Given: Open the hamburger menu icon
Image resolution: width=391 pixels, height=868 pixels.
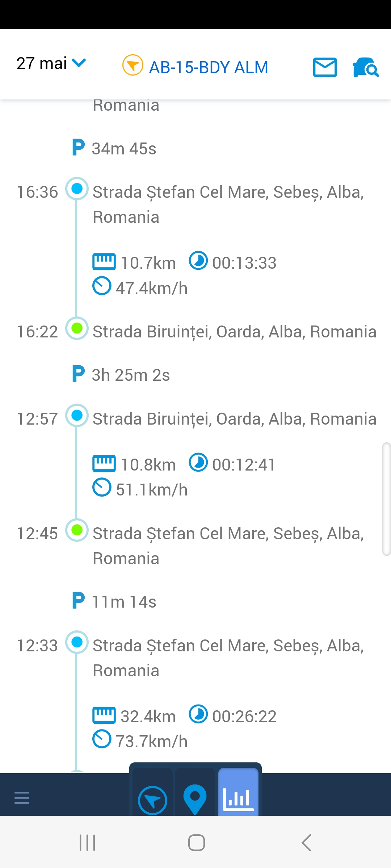Looking at the screenshot, I should [22, 797].
